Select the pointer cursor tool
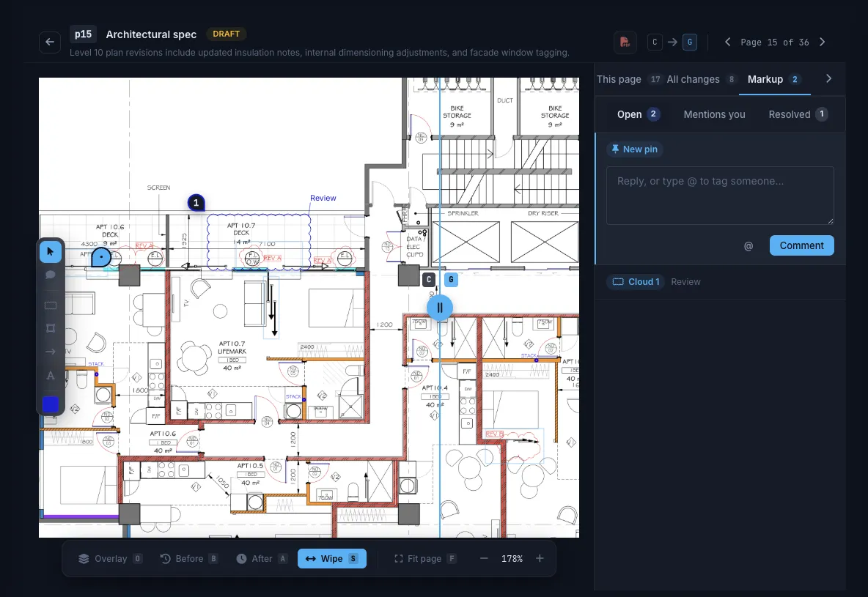 click(51, 252)
